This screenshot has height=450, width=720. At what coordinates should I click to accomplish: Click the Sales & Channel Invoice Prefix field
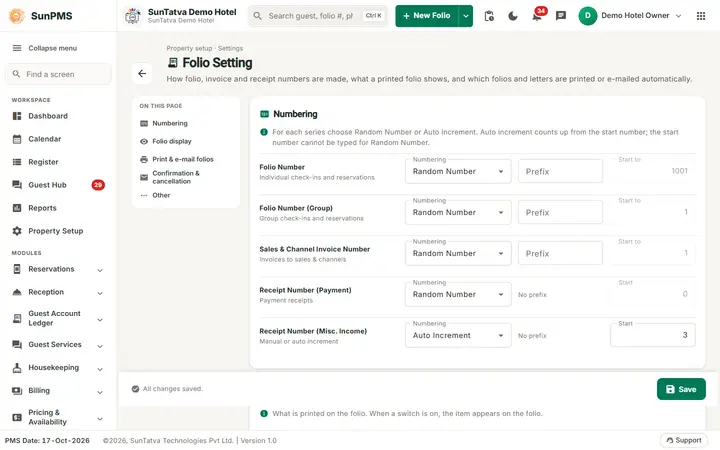(x=560, y=253)
